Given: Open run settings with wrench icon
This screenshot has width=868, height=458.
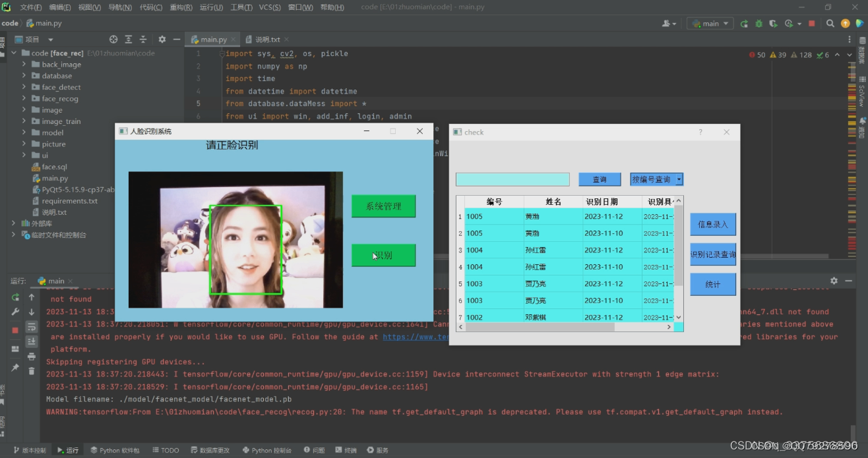Looking at the screenshot, I should click(15, 311).
